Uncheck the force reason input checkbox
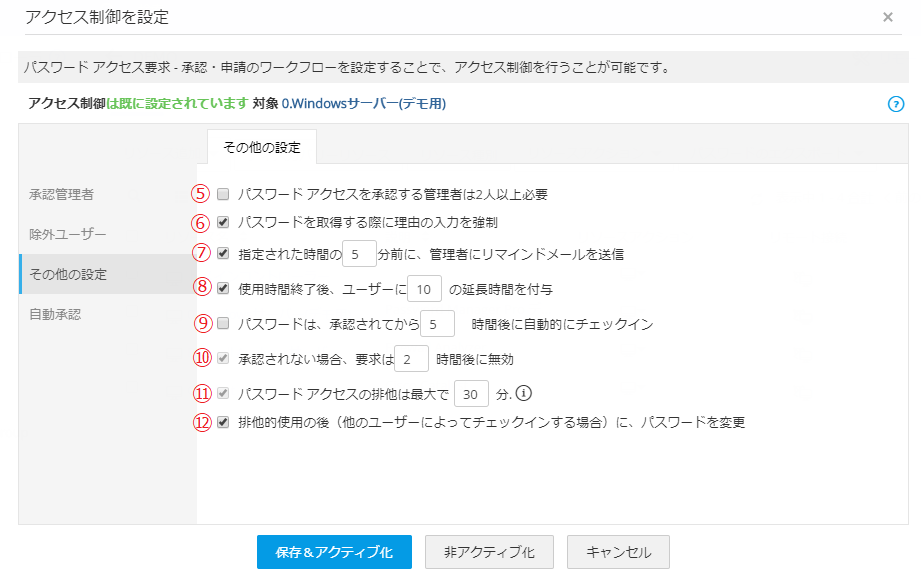 pyautogui.click(x=223, y=223)
